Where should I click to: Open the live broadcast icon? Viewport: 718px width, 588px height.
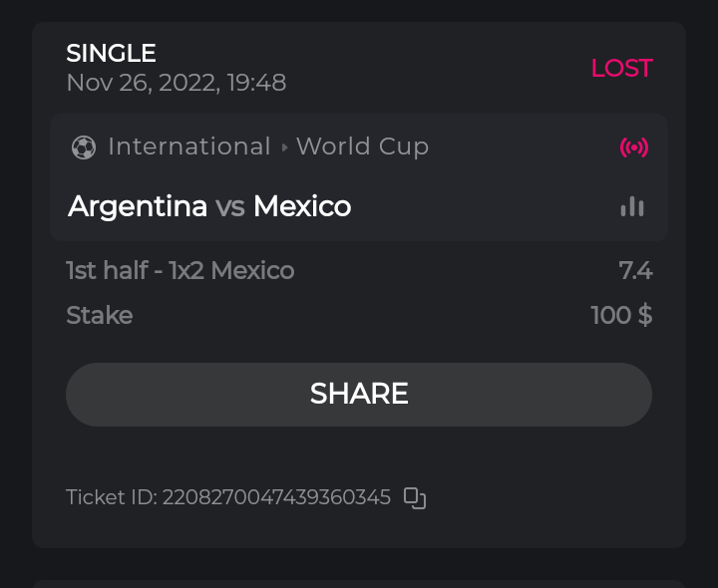pos(633,147)
